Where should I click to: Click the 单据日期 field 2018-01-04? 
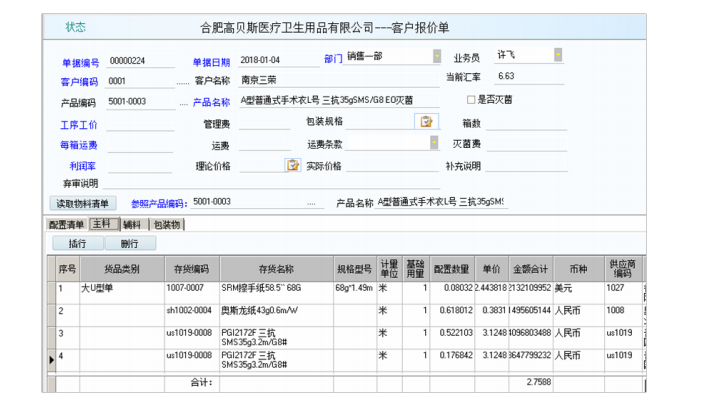pyautogui.click(x=278, y=60)
